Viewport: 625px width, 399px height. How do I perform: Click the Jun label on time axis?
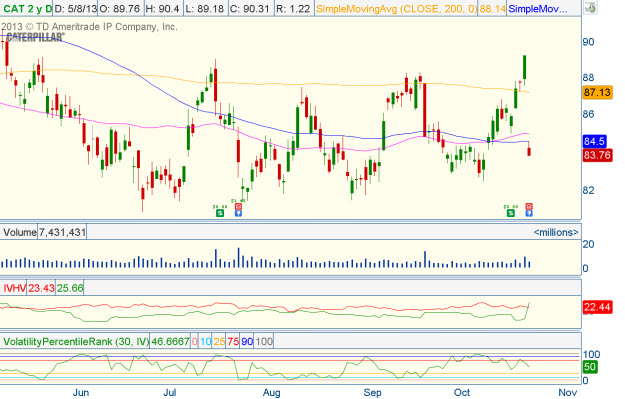coord(81,393)
